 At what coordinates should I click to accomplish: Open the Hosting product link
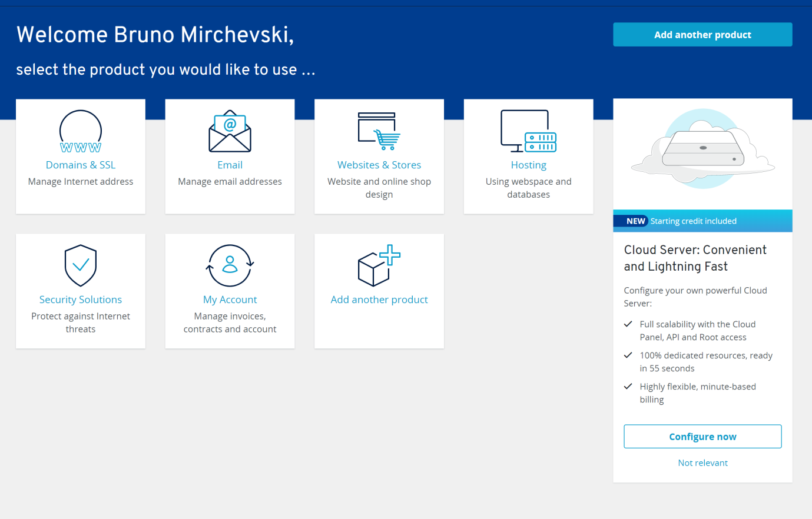click(x=528, y=165)
